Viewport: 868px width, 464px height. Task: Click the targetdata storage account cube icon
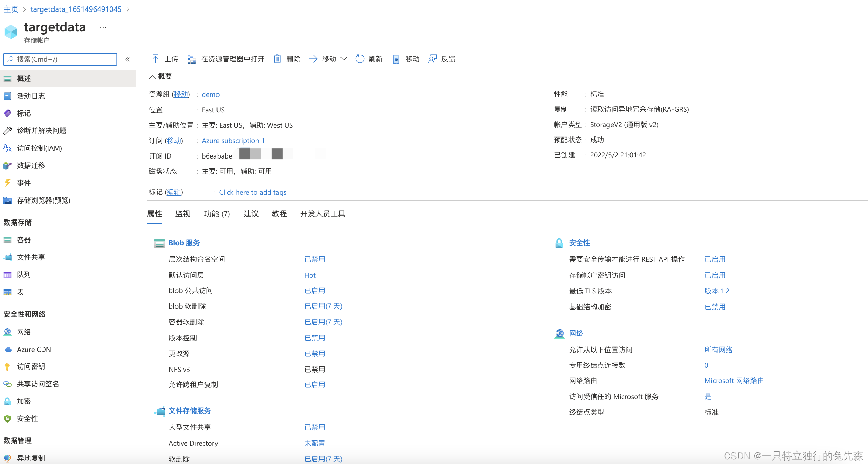[x=11, y=32]
